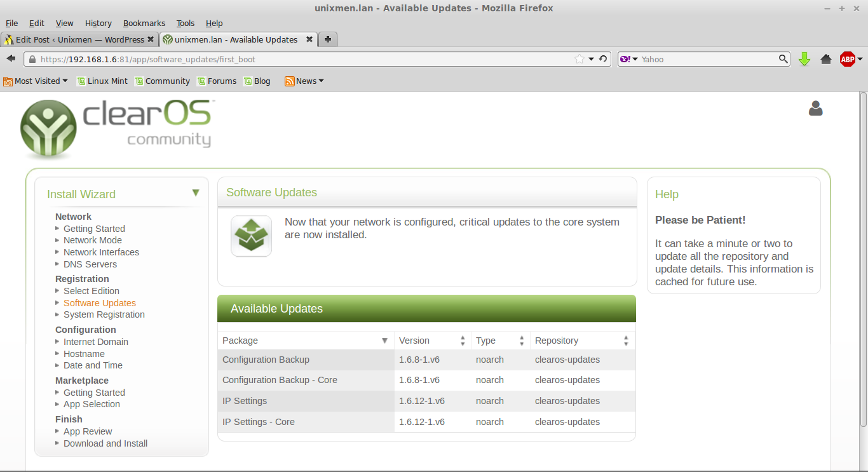Sort table by the Package column

pos(306,341)
